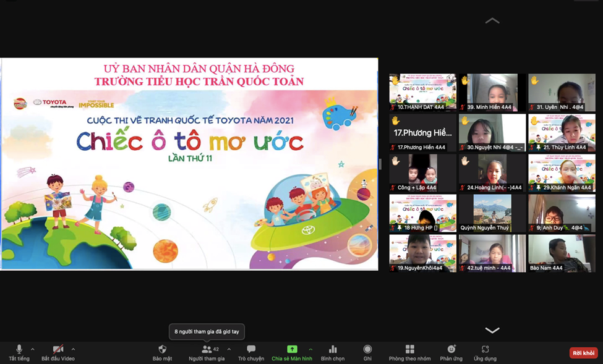Start camera via Bắt đầu Video icon
This screenshot has height=364, width=603.
(58, 349)
